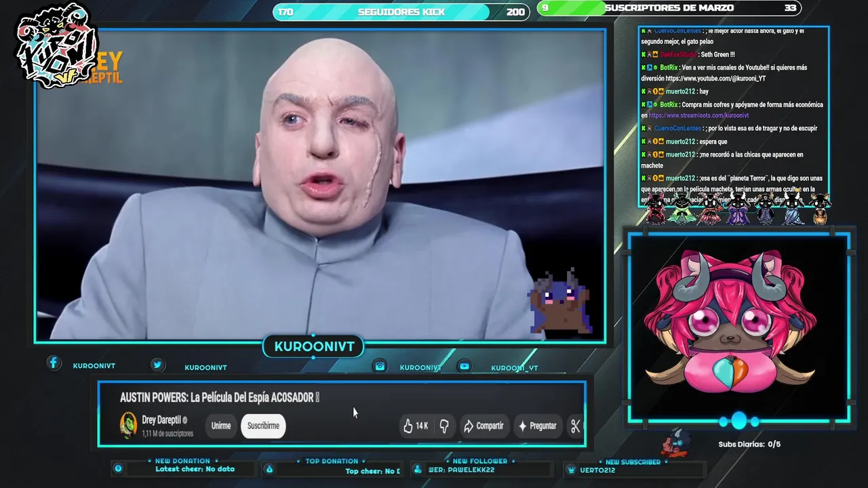Click the verified badge next to Drey Dareptil

pyautogui.click(x=184, y=420)
